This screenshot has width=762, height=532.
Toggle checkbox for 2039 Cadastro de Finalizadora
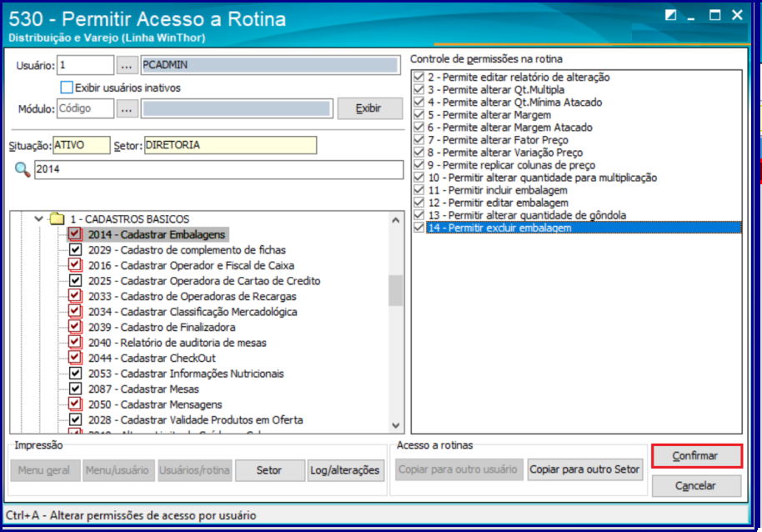(75, 327)
